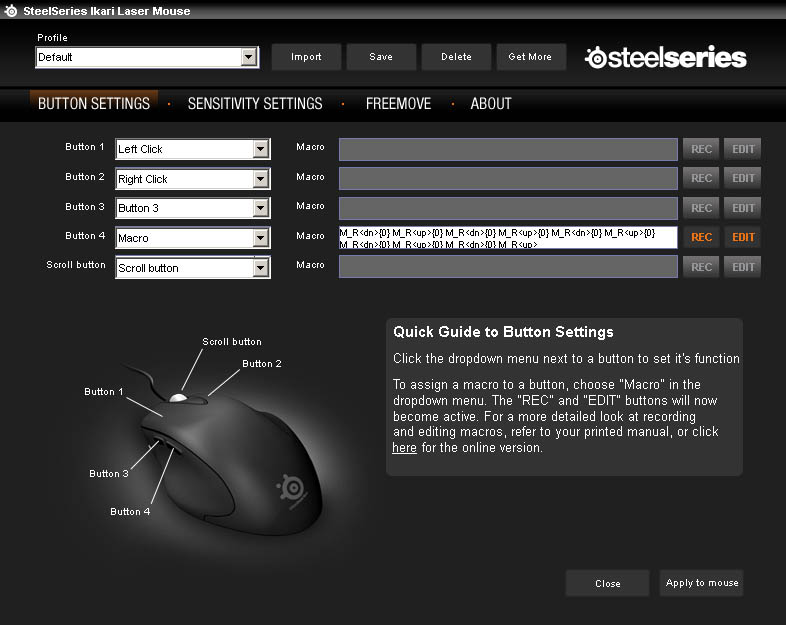
Task: Click the Button 1 macro field
Action: 508,149
